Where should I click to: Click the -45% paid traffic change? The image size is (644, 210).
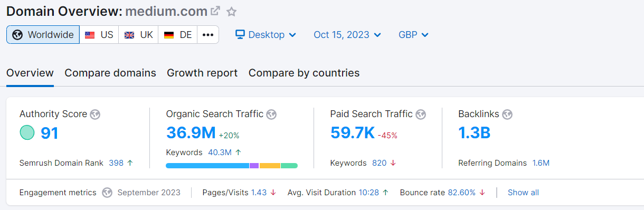387,136
